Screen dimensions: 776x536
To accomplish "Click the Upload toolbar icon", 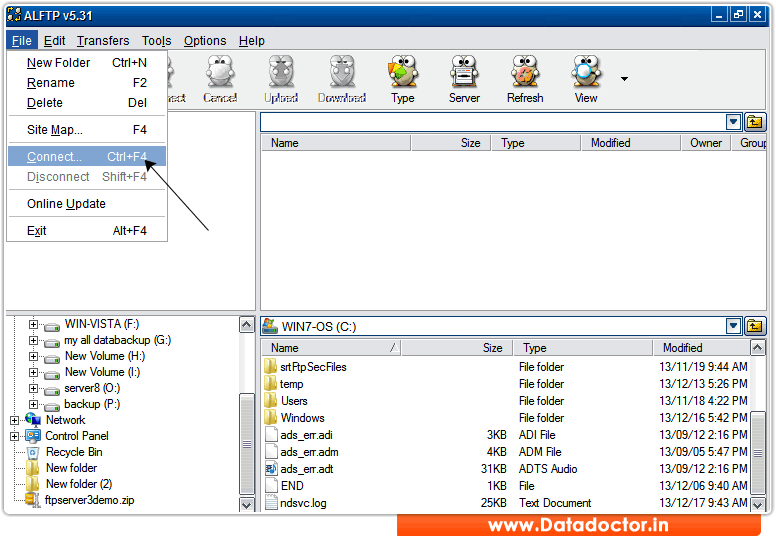I will click(281, 78).
